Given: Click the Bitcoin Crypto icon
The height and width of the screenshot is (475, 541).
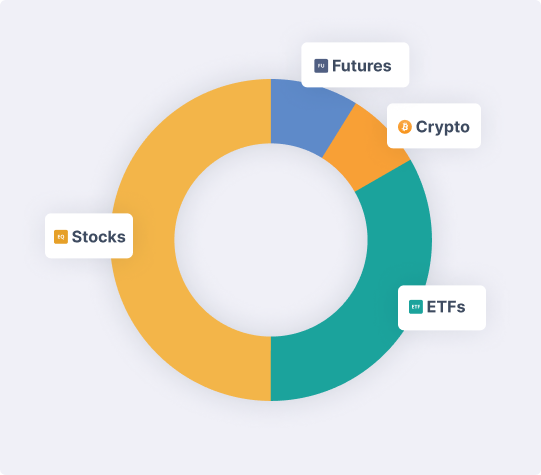Looking at the screenshot, I should point(405,127).
